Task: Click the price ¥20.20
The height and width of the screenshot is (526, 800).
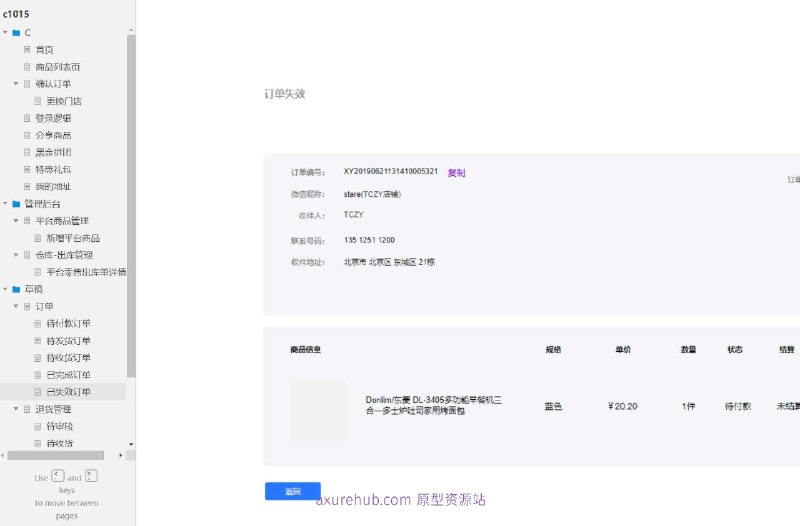Action: pyautogui.click(x=622, y=406)
